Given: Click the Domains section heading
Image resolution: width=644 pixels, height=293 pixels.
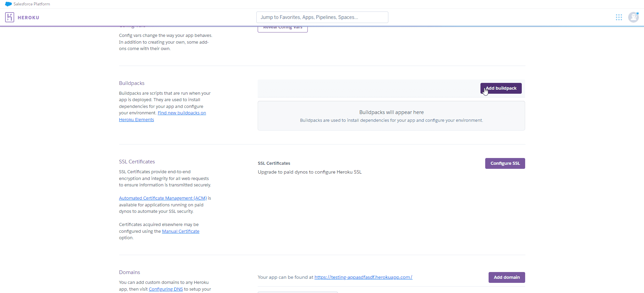Looking at the screenshot, I should tap(129, 272).
